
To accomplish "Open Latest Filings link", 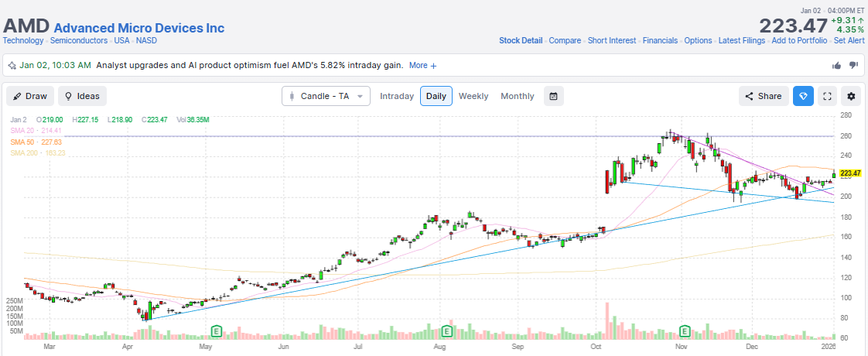I will click(x=742, y=40).
